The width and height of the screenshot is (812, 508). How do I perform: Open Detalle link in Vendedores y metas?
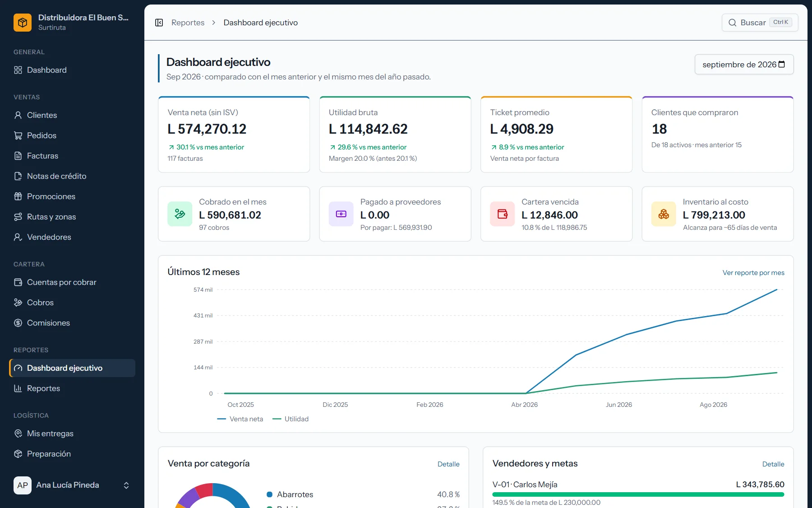(773, 464)
